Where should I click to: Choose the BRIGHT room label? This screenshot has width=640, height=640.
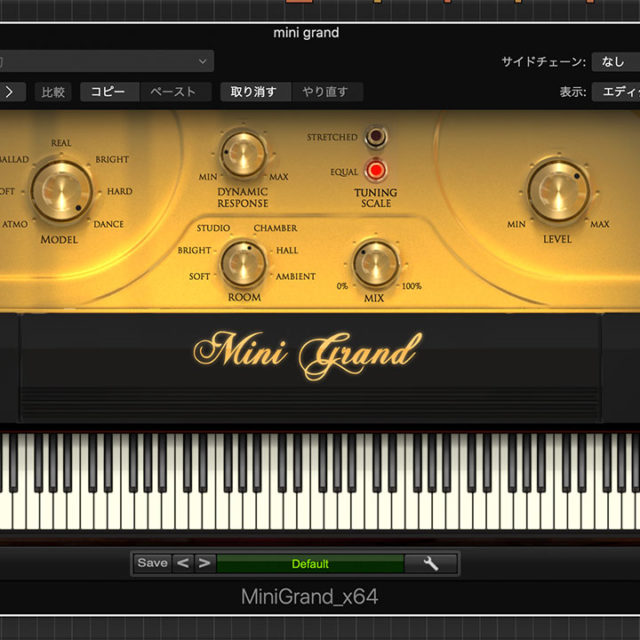point(194,250)
